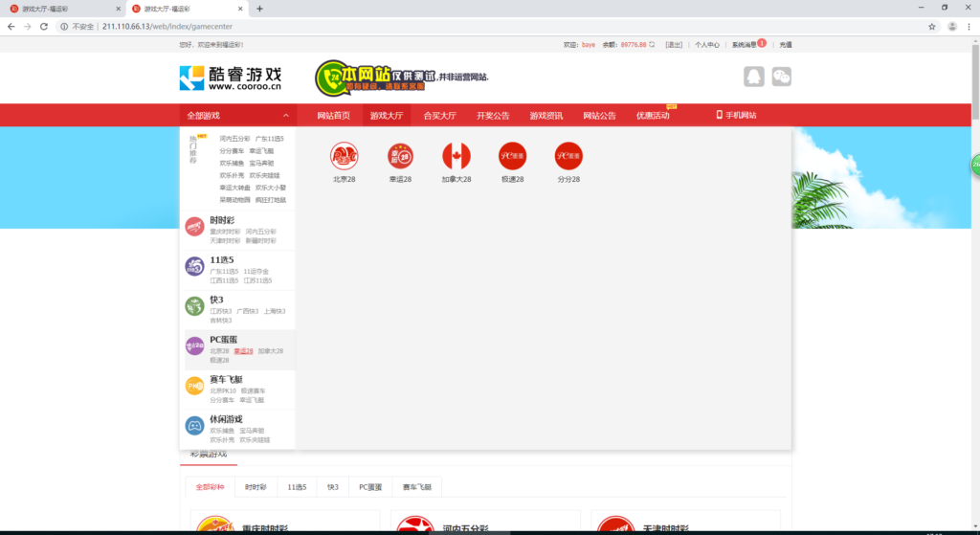Select the 快3 category icon
Image resolution: width=980 pixels, height=535 pixels.
(194, 306)
